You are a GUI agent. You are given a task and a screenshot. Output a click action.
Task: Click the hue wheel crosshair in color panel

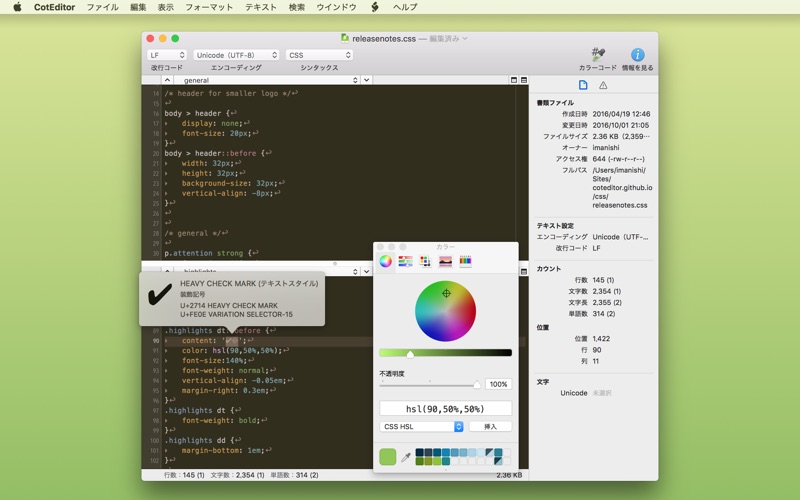[x=446, y=293]
